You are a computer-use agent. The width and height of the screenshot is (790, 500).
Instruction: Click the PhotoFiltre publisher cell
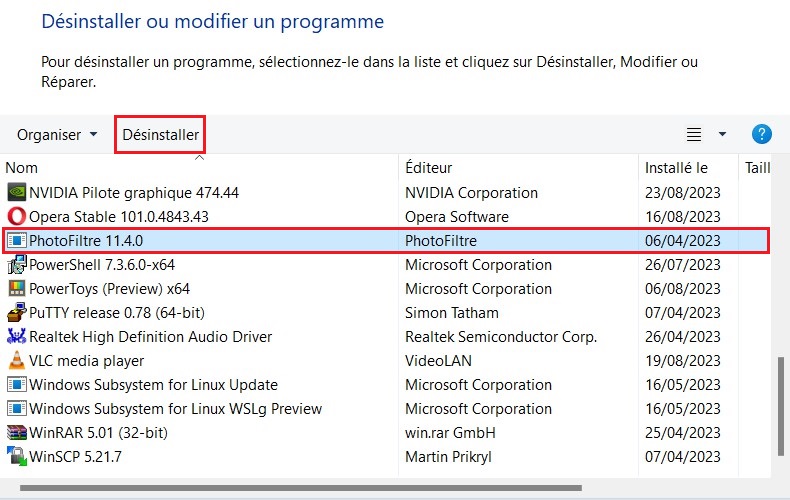[x=440, y=240]
